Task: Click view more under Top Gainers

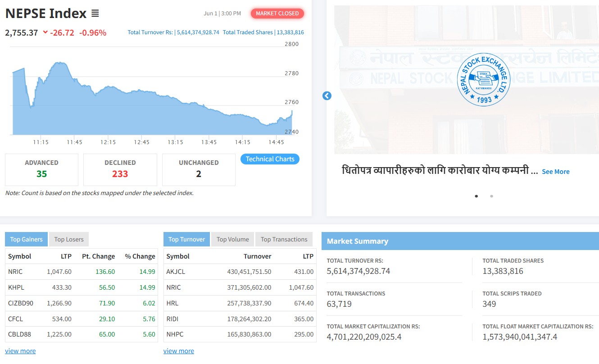Action: tap(20, 351)
